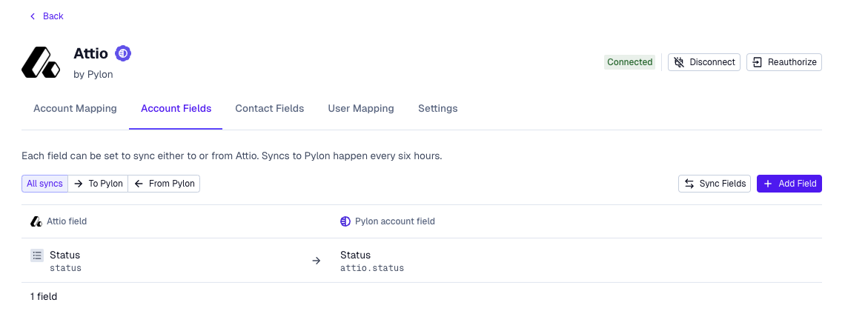This screenshot has width=868, height=311.
Task: Filter syncs to From Pylon
Action: click(x=164, y=184)
